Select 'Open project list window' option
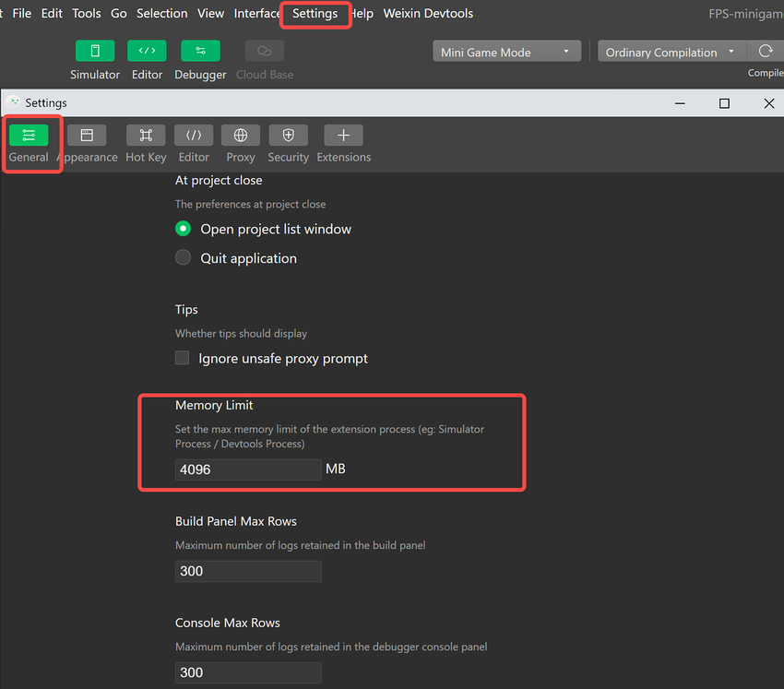Viewport: 784px width, 689px height. (x=184, y=229)
